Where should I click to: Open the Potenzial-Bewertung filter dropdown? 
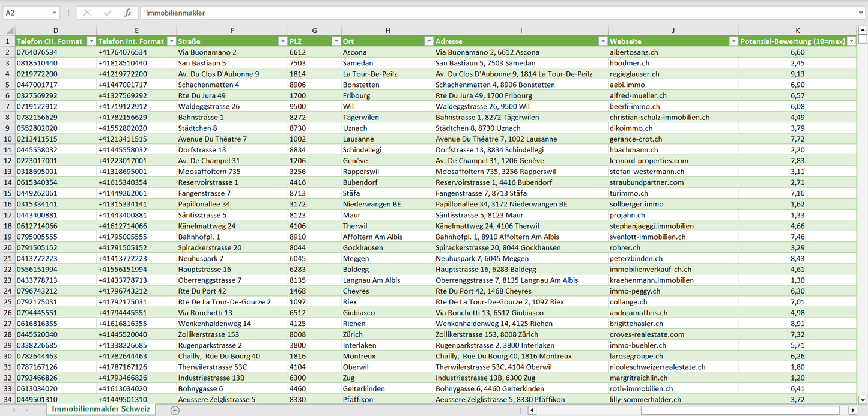pyautogui.click(x=851, y=41)
